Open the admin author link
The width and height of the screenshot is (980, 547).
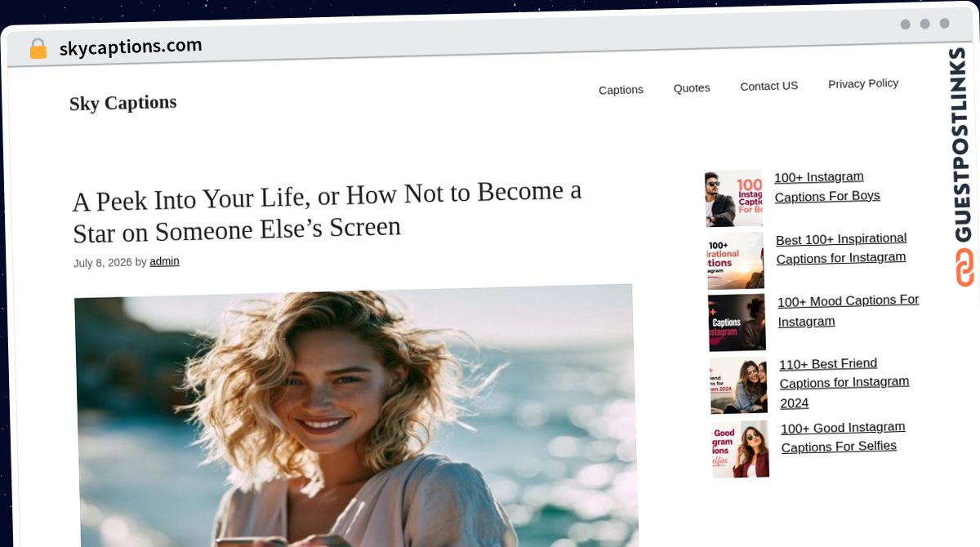pyautogui.click(x=164, y=261)
